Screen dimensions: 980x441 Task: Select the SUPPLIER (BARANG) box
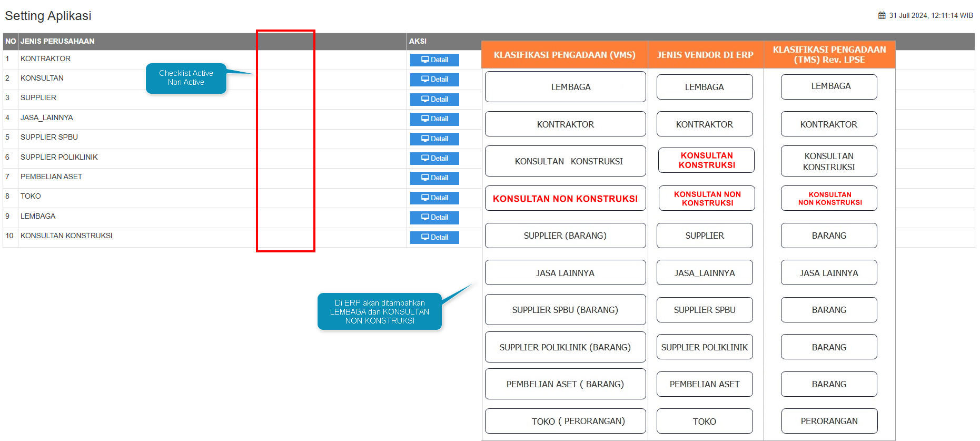click(565, 236)
